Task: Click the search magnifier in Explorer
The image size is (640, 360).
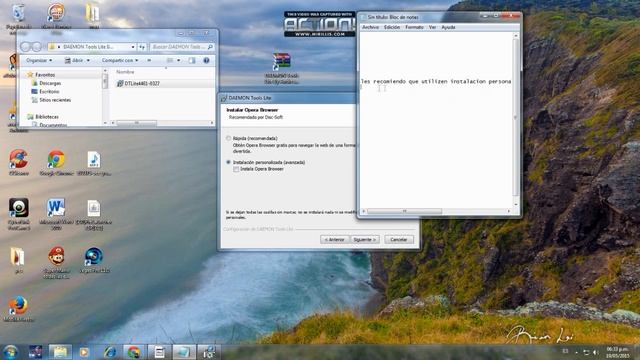Action: tap(210, 47)
